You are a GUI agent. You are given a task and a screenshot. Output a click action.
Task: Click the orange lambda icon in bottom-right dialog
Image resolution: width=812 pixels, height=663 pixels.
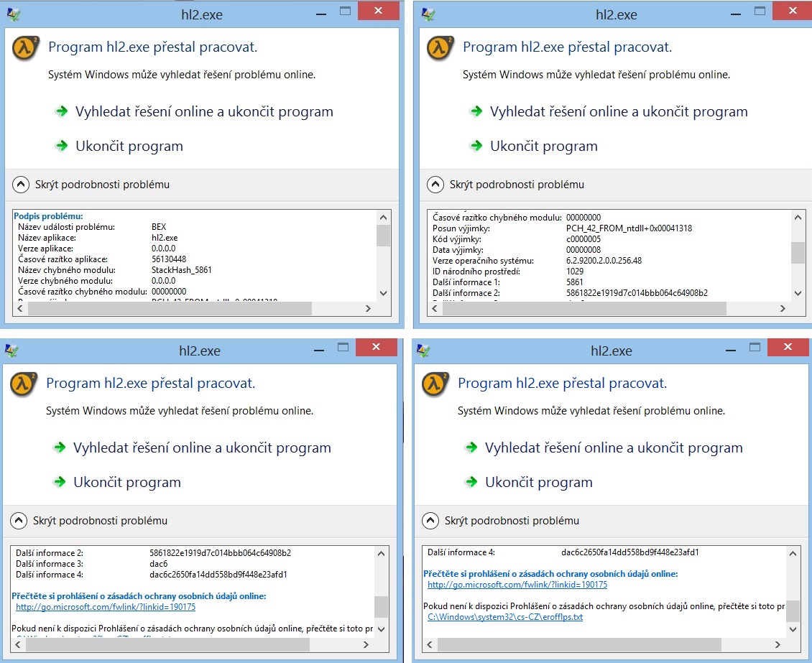click(435, 384)
